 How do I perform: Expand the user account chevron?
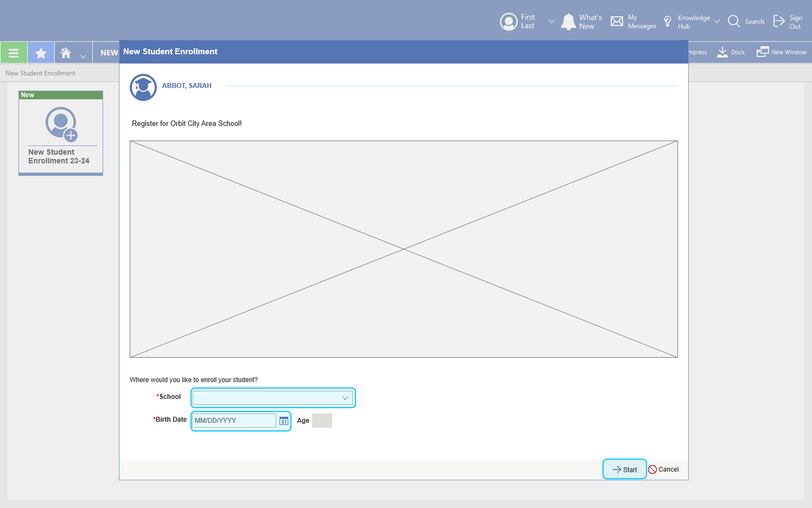(551, 21)
